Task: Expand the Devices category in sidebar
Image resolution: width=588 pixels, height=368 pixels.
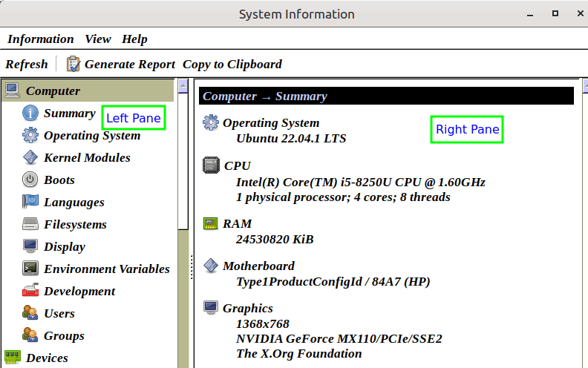Action: (47, 358)
